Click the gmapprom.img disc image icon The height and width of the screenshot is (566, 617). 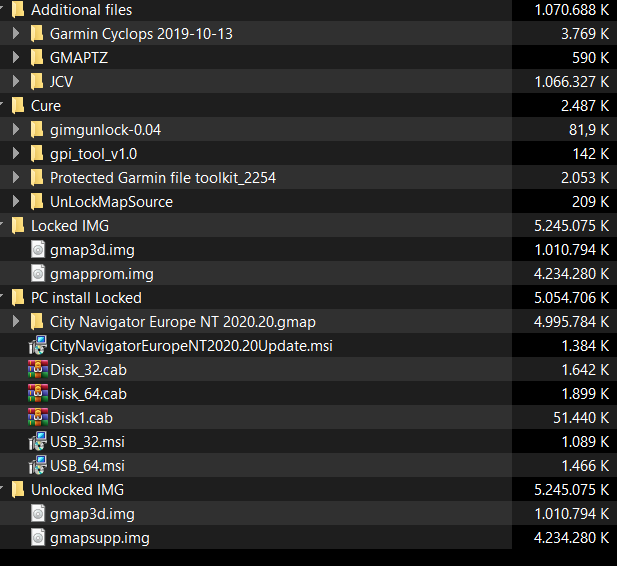tap(38, 274)
